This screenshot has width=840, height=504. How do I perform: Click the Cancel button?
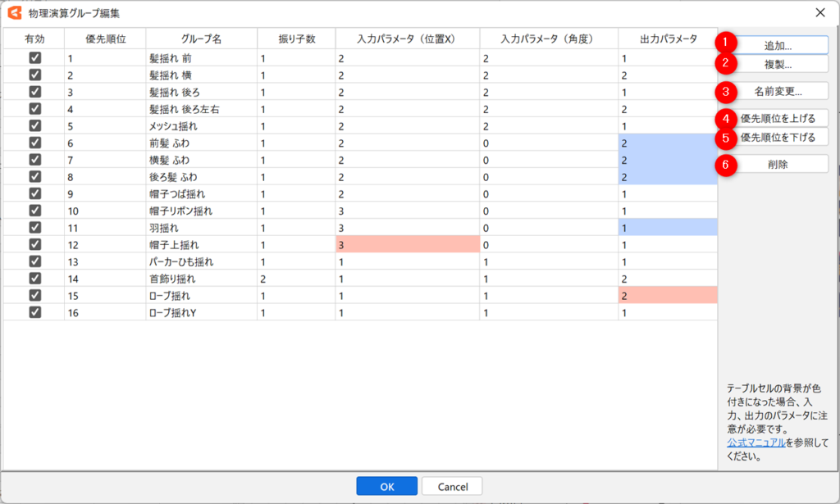pos(452,486)
